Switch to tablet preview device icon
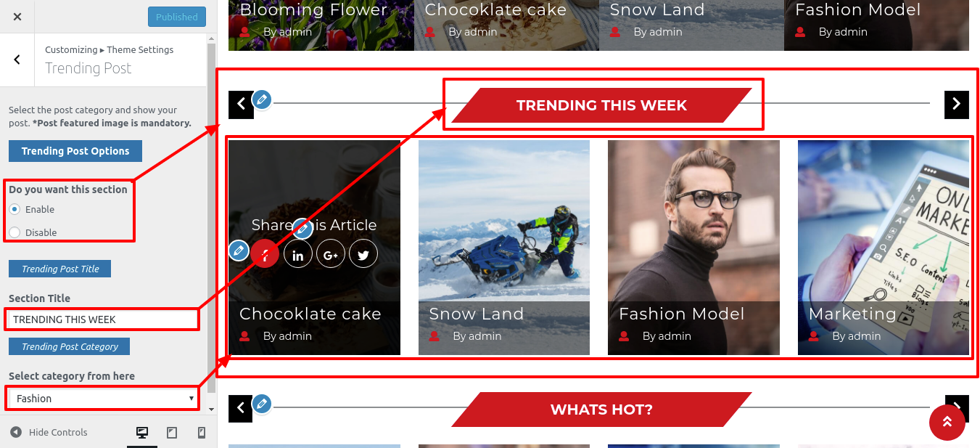The width and height of the screenshot is (980, 448). pos(172,433)
